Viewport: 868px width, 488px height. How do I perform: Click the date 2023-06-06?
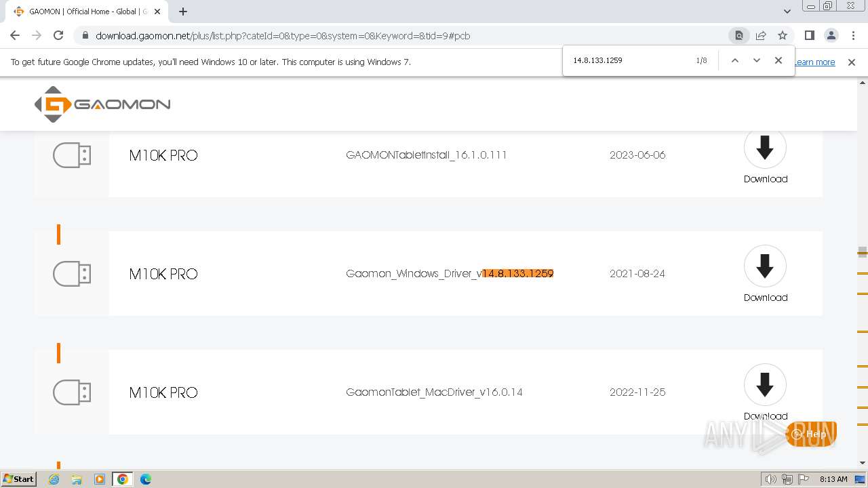637,155
